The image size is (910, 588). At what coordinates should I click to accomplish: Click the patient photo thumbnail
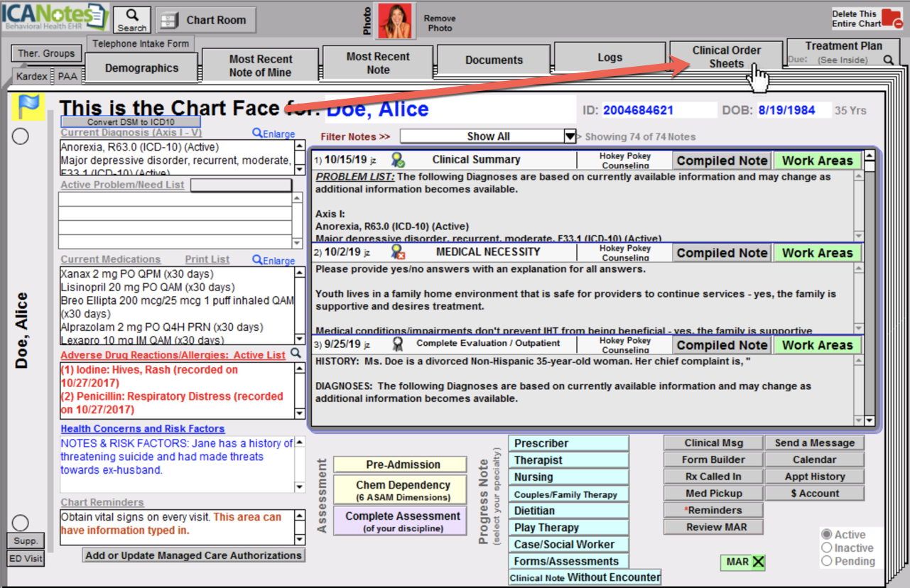(396, 21)
